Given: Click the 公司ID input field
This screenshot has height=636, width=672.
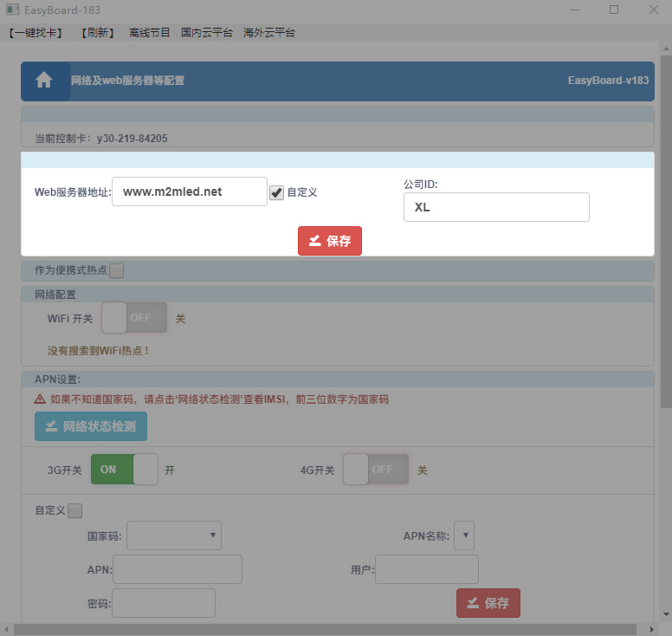Looking at the screenshot, I should [x=496, y=207].
